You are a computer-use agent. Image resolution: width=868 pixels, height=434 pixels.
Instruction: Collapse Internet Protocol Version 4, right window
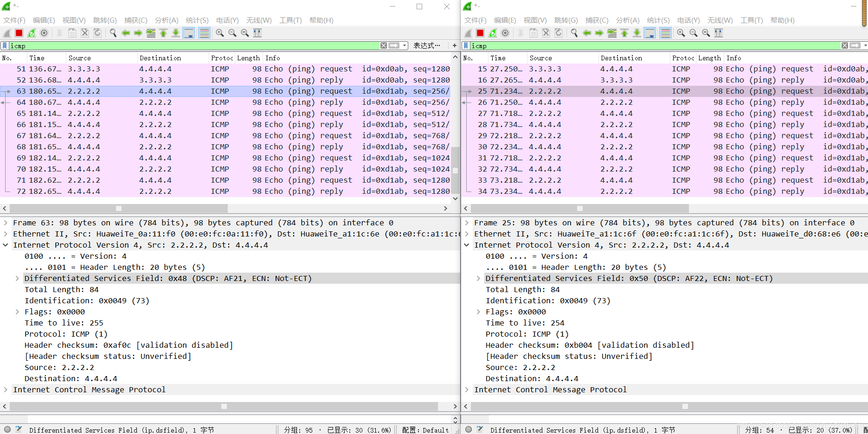pyautogui.click(x=467, y=245)
